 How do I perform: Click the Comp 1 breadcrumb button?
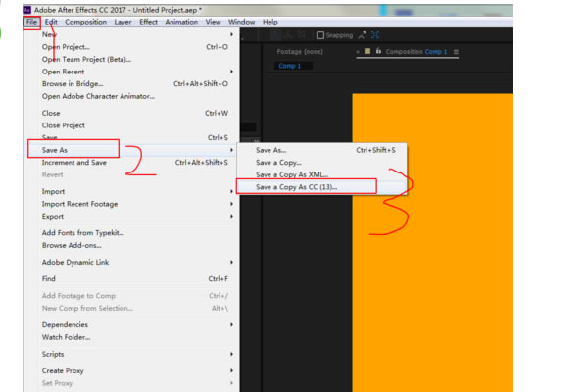point(293,66)
